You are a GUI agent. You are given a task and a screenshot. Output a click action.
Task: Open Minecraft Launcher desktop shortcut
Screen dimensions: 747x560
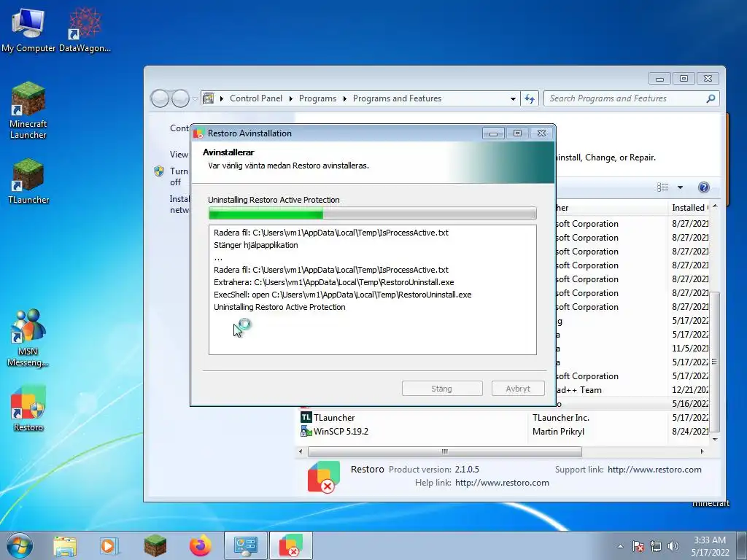(28, 111)
